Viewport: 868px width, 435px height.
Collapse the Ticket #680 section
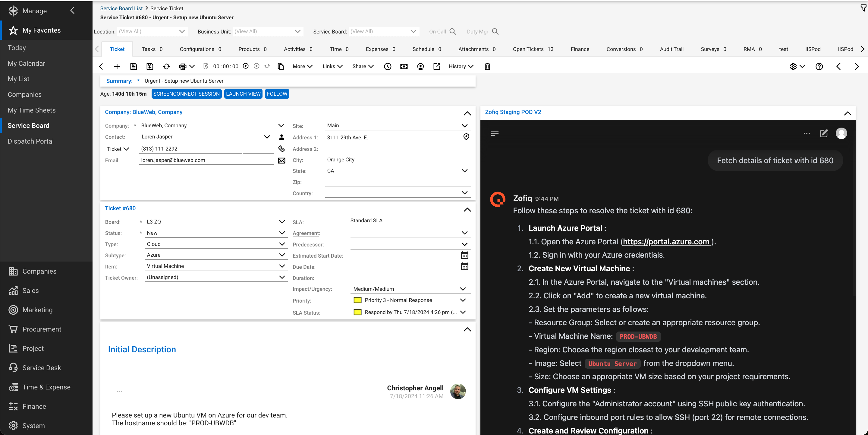[x=467, y=210]
